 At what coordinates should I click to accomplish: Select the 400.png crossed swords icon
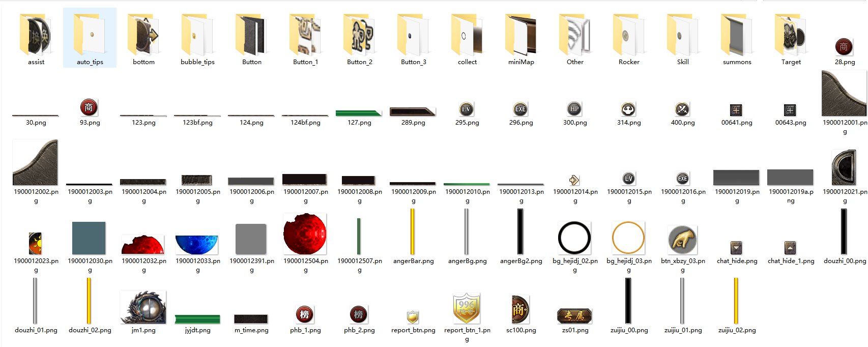pos(682,109)
